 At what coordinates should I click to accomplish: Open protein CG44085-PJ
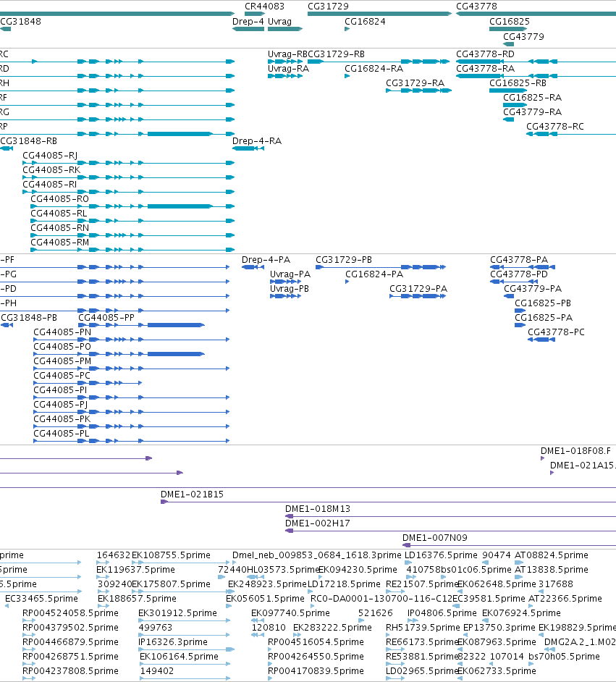(x=60, y=405)
